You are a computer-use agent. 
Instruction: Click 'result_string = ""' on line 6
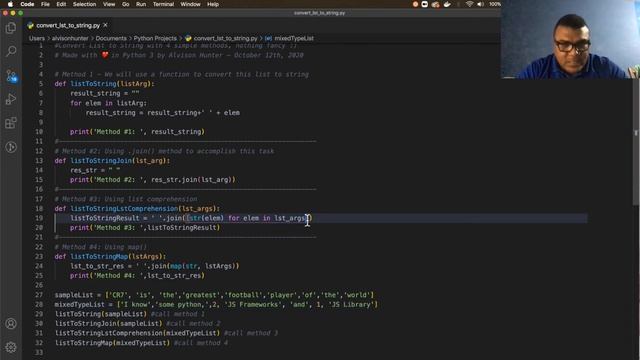pyautogui.click(x=104, y=93)
